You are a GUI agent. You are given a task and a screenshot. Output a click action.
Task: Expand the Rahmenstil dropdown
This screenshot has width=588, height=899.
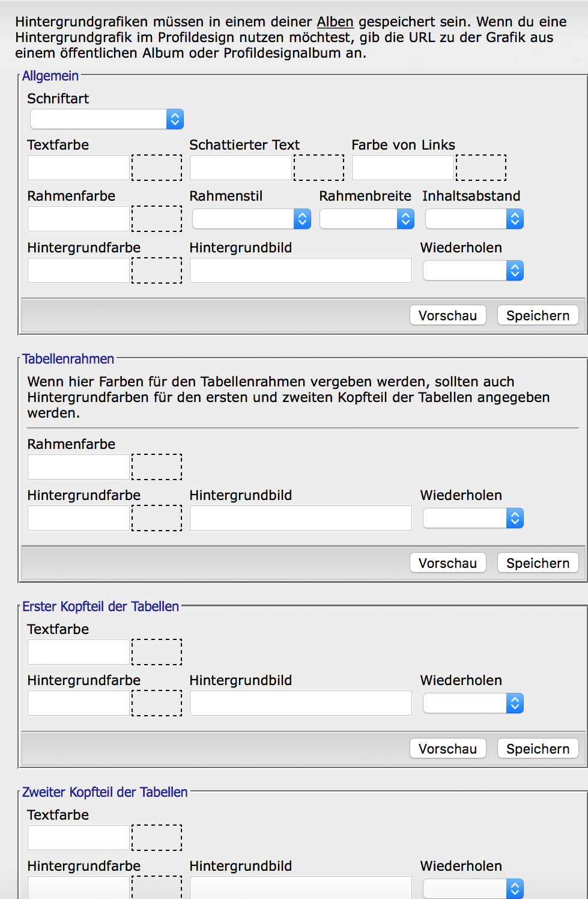pos(251,219)
